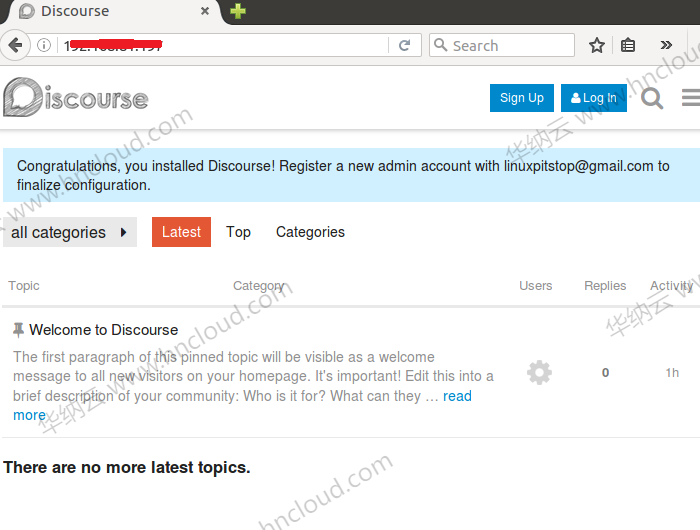Screen dimensions: 700x530
Task: Sort by the Replies column header
Action: 605,286
